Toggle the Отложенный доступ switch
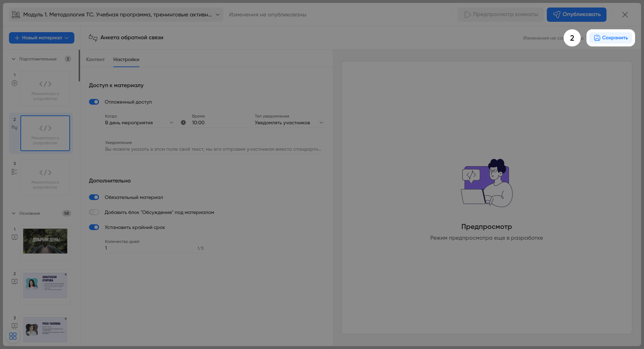644x349 pixels. [x=94, y=102]
